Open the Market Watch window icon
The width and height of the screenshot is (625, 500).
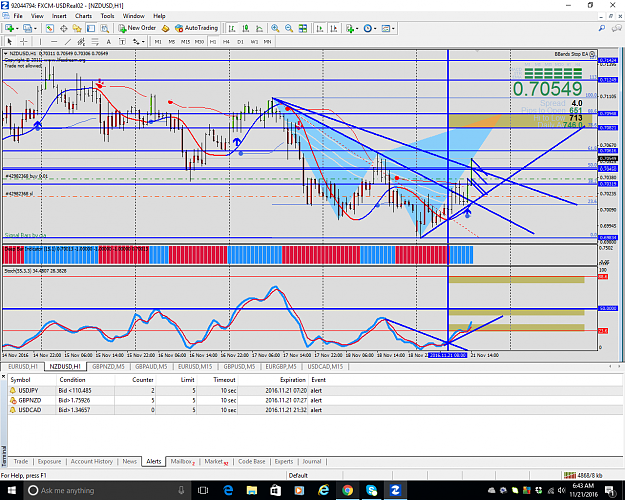point(50,28)
